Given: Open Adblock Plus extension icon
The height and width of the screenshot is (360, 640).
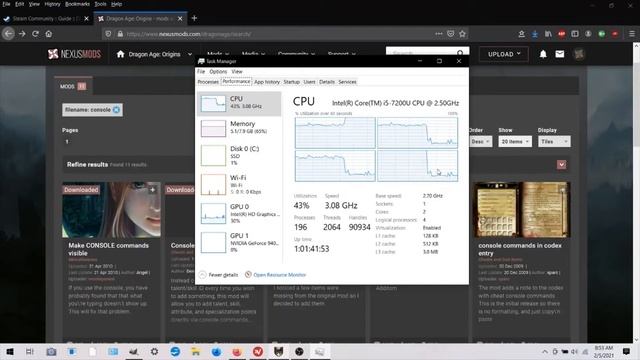Looking at the screenshot, I should 562,34.
